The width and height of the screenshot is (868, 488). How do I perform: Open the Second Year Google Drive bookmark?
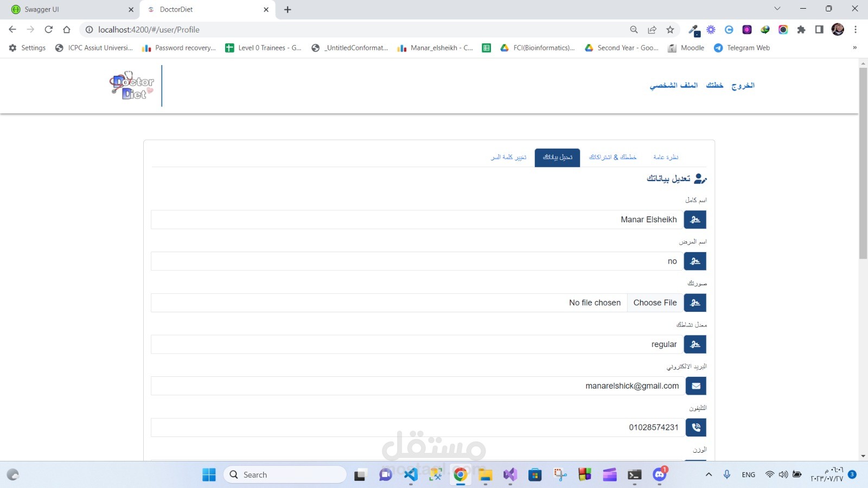622,48
